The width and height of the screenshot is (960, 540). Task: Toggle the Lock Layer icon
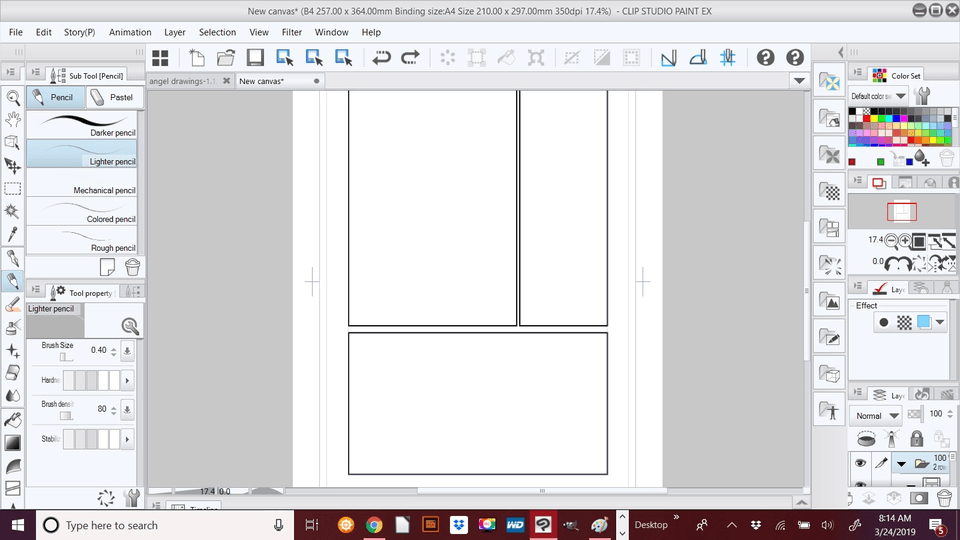916,439
